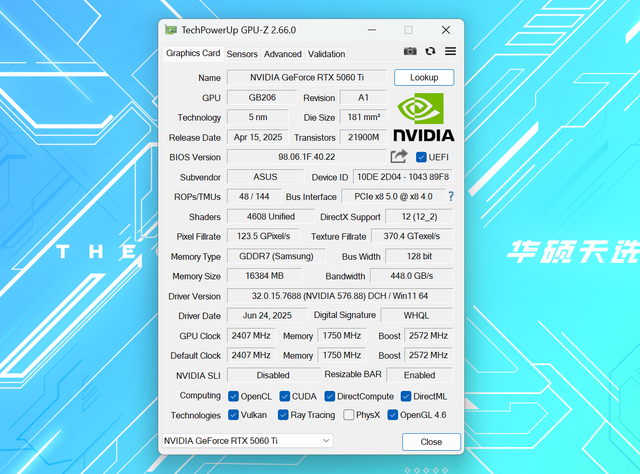Image resolution: width=640 pixels, height=474 pixels.
Task: Click the Bus Width value 128 bit
Action: pyautogui.click(x=419, y=256)
